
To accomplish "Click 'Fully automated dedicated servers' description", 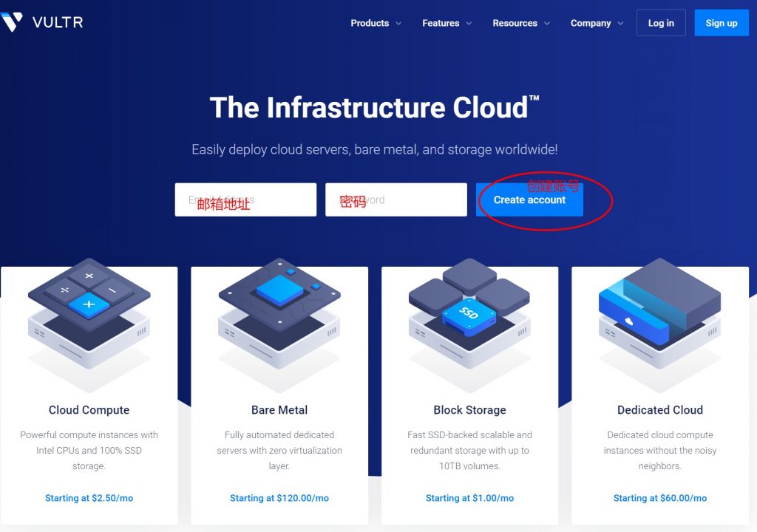I will click(279, 451).
